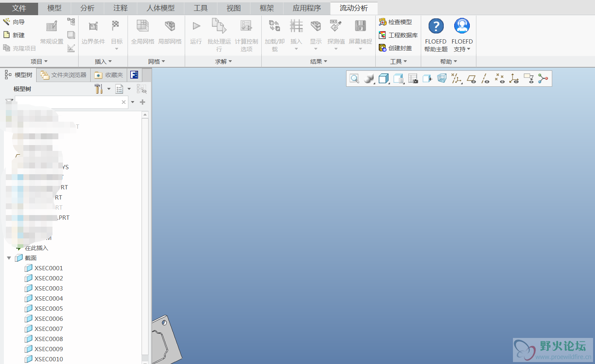Click the 探测值 probe tool
Viewport: 595px width, 364px height.
pos(336,34)
